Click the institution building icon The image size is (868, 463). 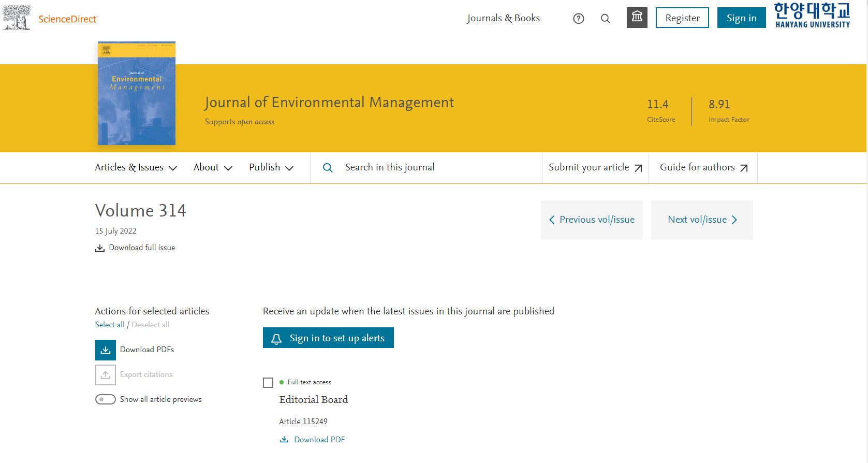click(637, 18)
